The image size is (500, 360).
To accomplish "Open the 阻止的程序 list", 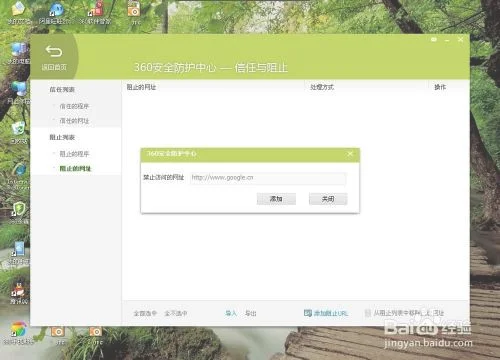I will point(74,154).
